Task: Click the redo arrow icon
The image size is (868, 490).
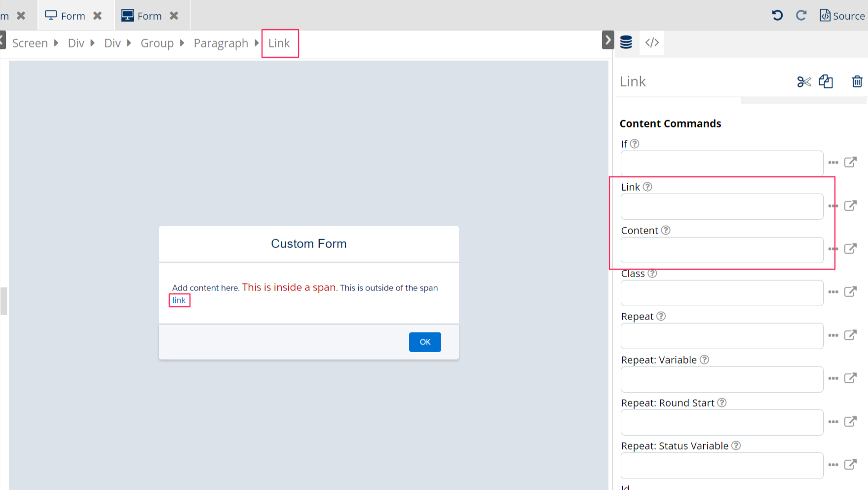Action: click(801, 15)
